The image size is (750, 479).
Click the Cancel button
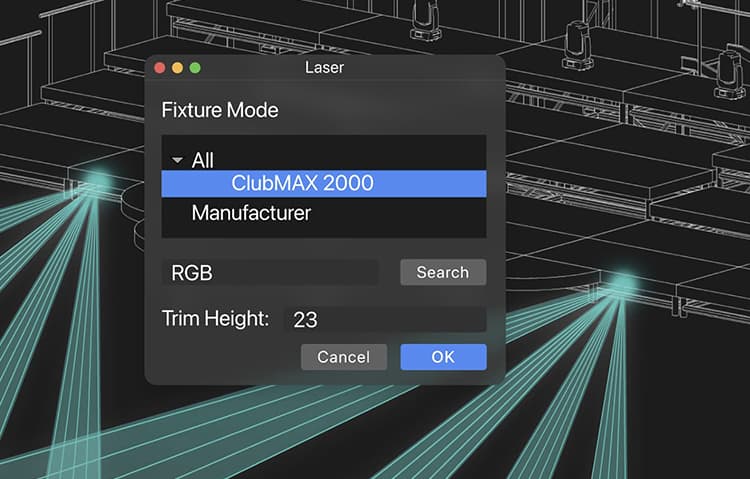tap(343, 357)
